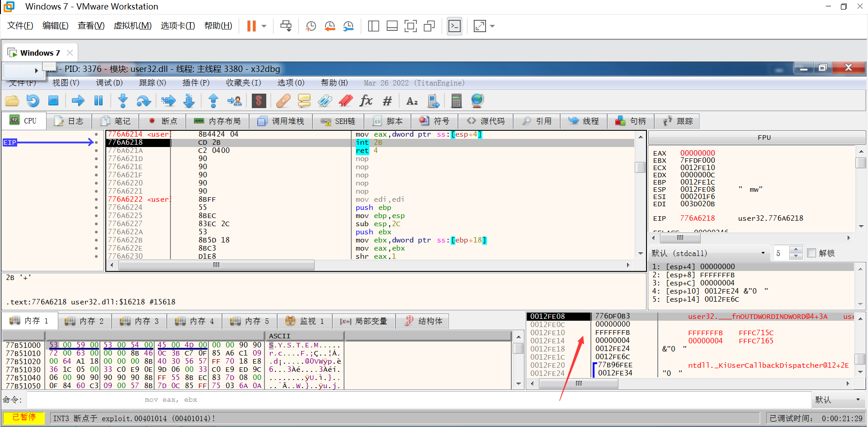Viewport: 868px width, 427px height.
Task: Click the blue stop debugging icon
Action: (x=53, y=101)
